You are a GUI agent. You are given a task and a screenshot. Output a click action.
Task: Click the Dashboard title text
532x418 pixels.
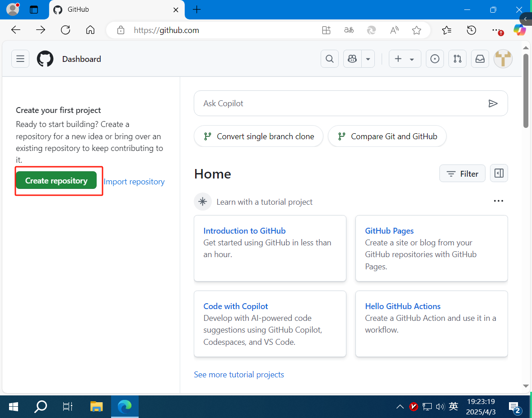click(81, 59)
